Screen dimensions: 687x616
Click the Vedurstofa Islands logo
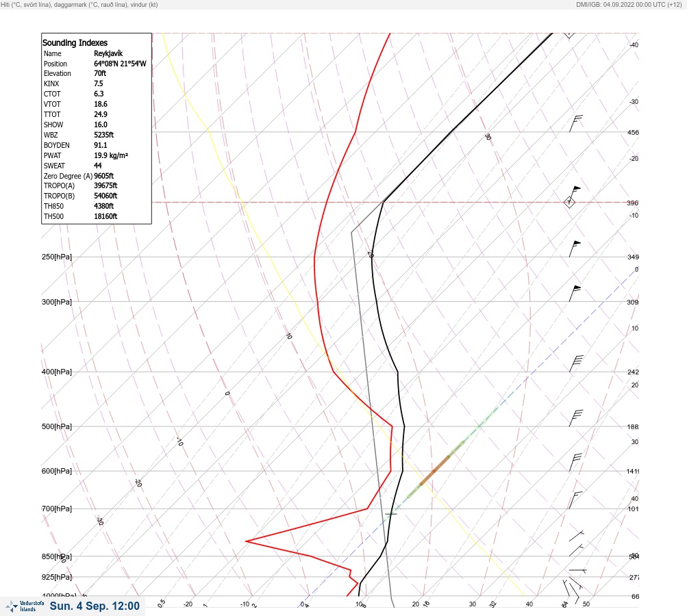click(25, 606)
